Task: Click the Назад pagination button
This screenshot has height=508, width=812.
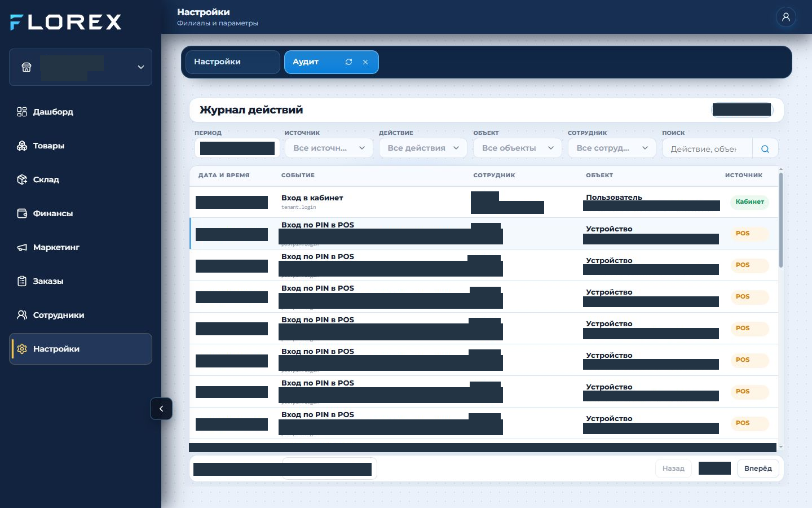Action: click(673, 468)
